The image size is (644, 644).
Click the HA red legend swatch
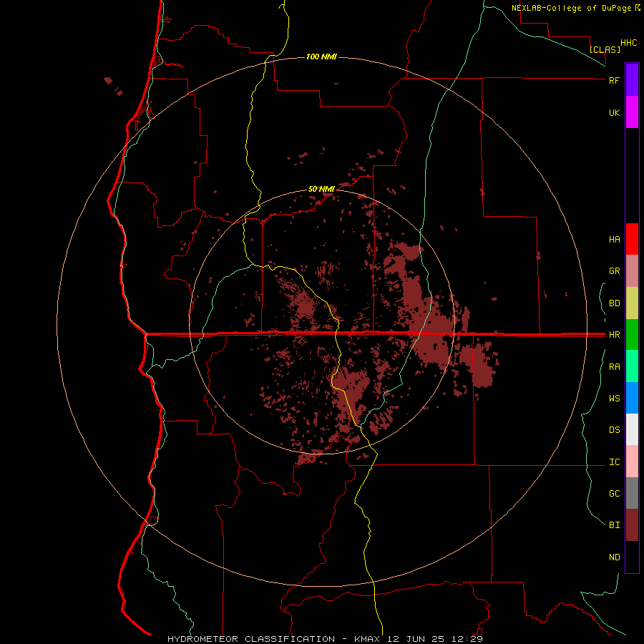point(632,239)
